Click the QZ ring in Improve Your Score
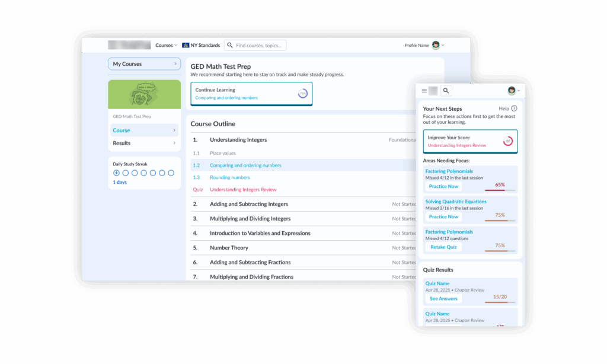Screen dimensions: 607x364 (x=507, y=141)
